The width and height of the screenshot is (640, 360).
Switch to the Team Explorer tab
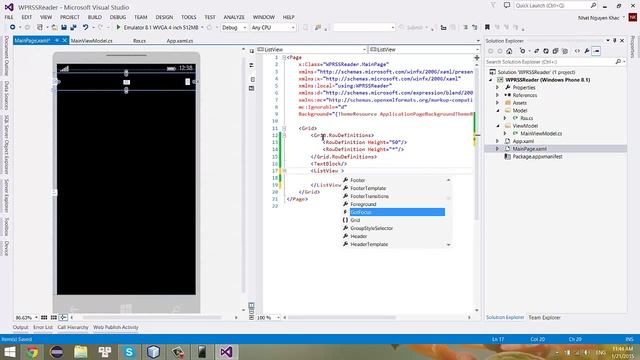click(x=544, y=317)
